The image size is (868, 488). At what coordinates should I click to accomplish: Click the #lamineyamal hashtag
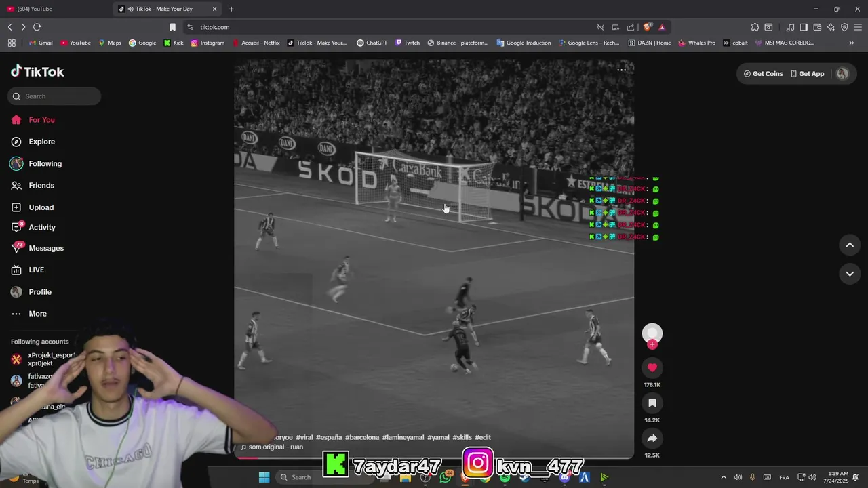click(x=403, y=437)
